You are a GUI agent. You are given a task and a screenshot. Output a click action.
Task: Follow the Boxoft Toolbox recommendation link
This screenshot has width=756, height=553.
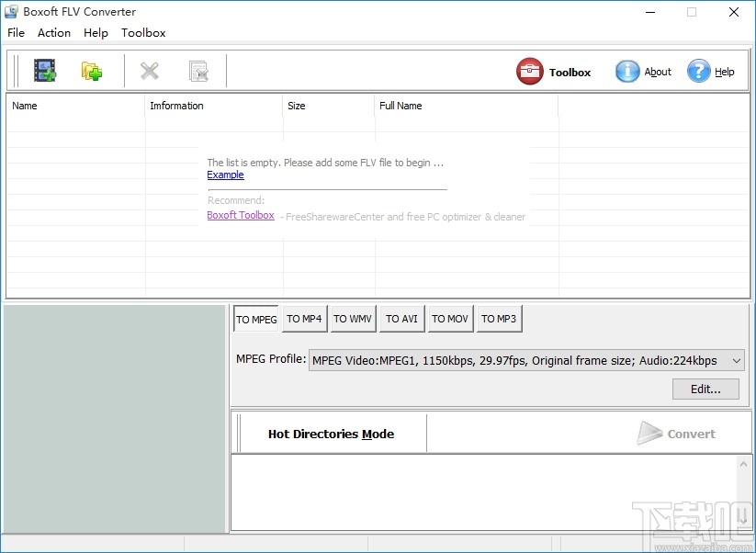click(x=241, y=215)
